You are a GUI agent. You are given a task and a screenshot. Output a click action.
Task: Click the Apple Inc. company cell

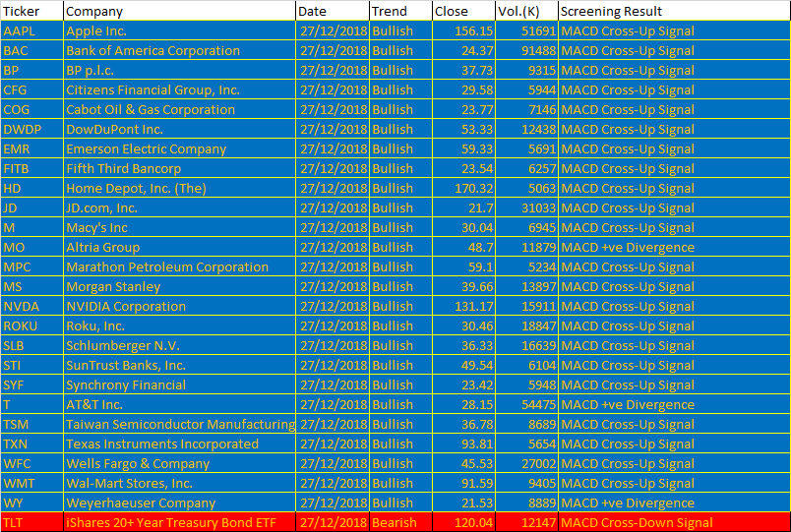coord(179,30)
